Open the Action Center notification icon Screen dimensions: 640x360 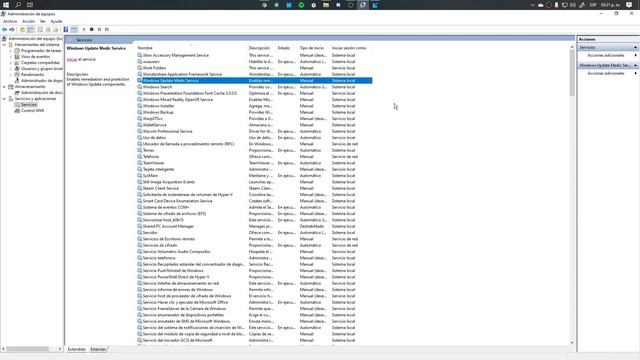629,5
